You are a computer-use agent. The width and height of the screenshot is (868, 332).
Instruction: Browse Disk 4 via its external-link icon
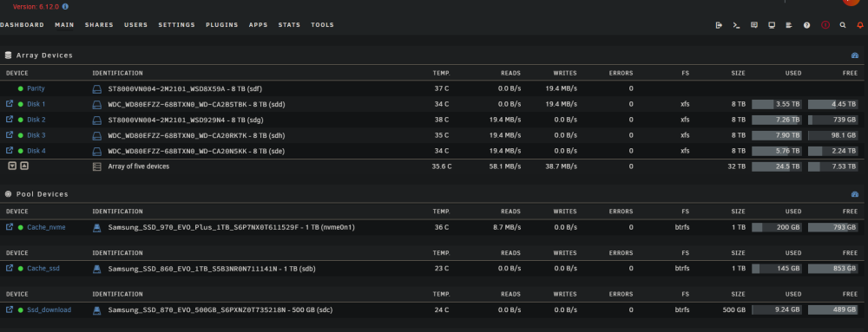tap(10, 150)
